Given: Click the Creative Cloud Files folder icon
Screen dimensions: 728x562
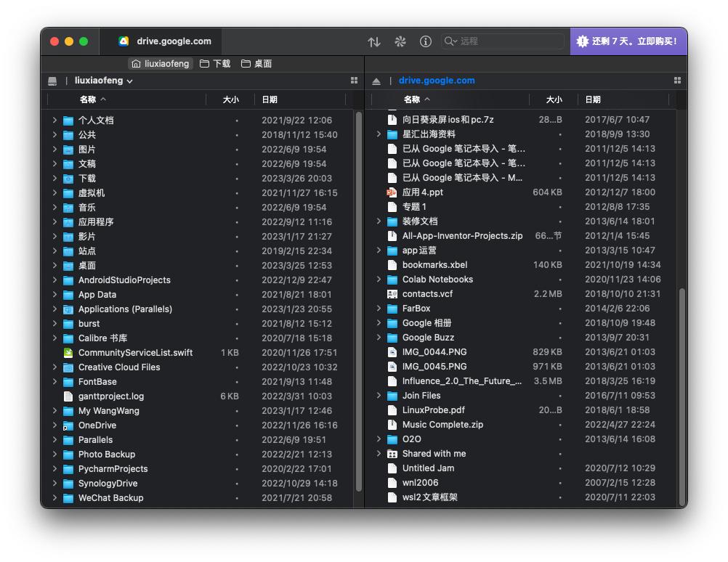Looking at the screenshot, I should tap(68, 367).
